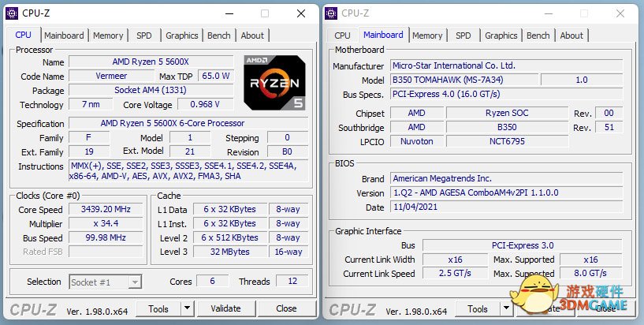
Task: Select the Mainboard tab in the right window
Action: tap(383, 35)
